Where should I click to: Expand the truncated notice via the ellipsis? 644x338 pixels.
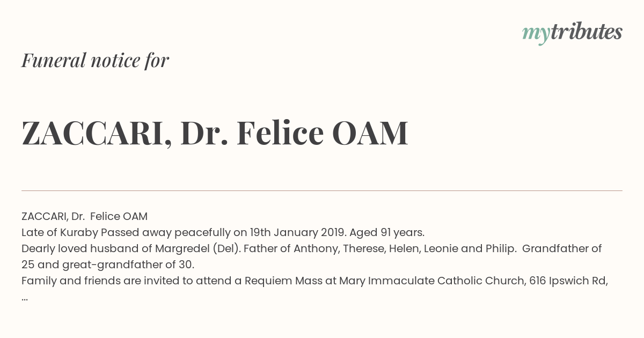(x=25, y=298)
